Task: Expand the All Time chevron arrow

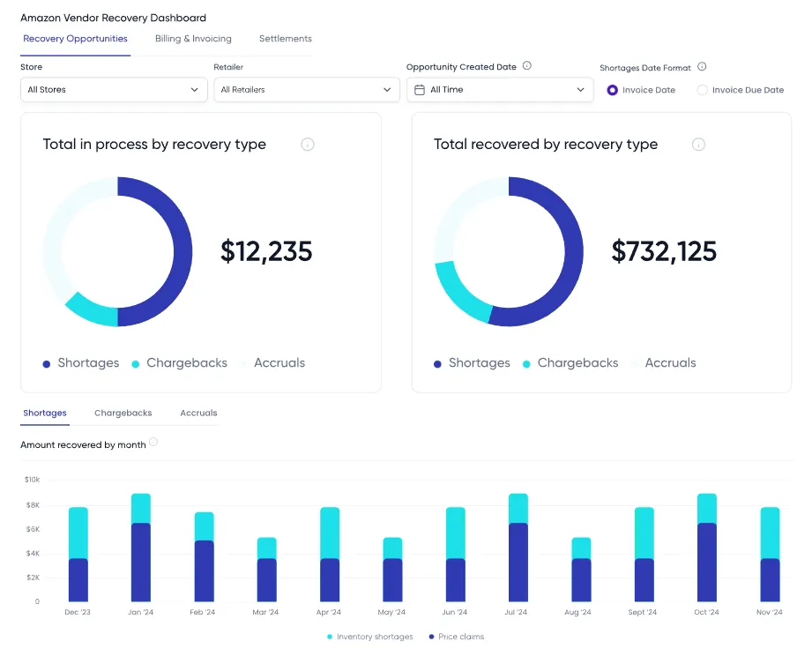Action: [580, 90]
